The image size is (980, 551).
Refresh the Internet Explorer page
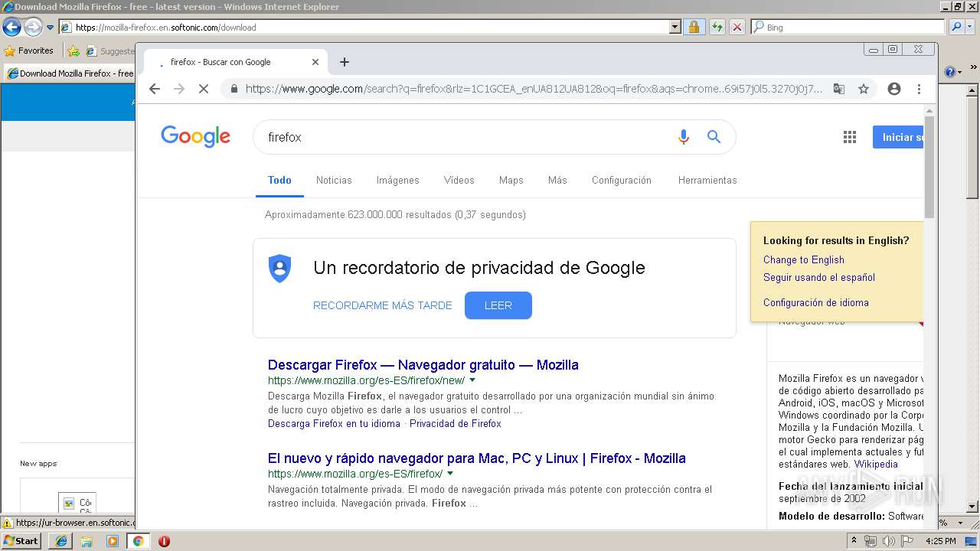[717, 28]
